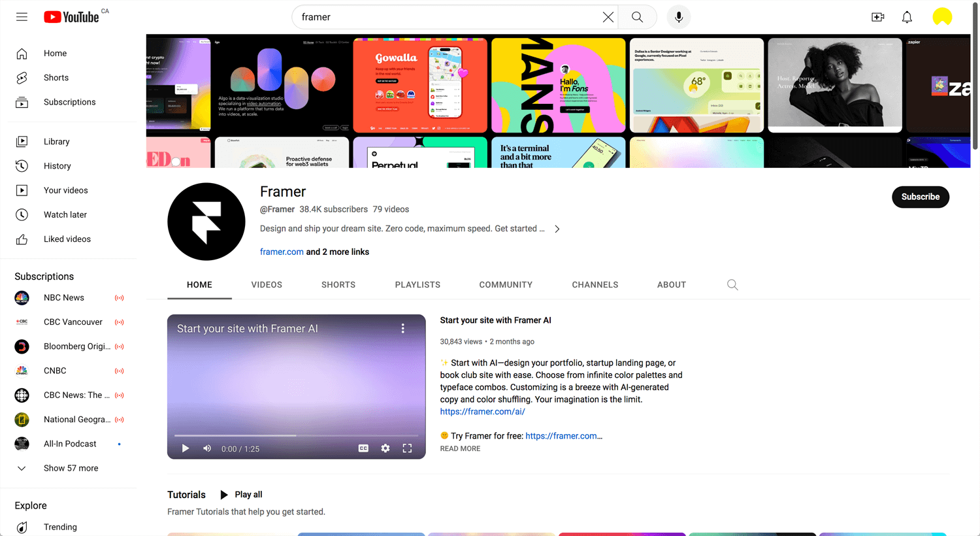The width and height of the screenshot is (980, 536).
Task: Open the Tutorials section heading
Action: click(x=186, y=495)
